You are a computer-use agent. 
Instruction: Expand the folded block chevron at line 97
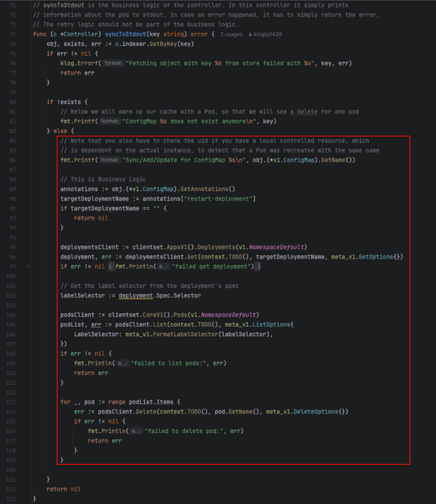[29, 266]
